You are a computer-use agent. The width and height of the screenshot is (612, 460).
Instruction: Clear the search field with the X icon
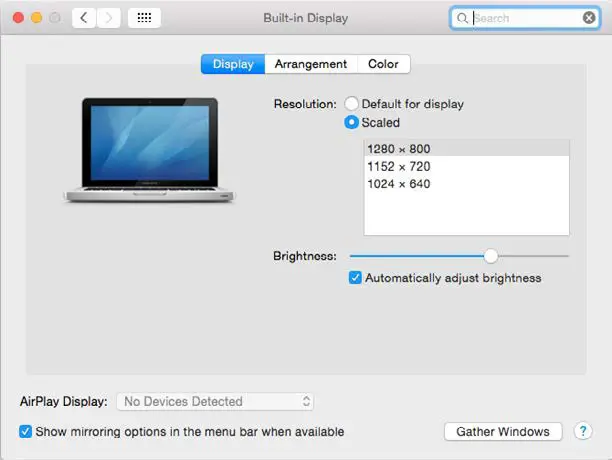tap(589, 18)
